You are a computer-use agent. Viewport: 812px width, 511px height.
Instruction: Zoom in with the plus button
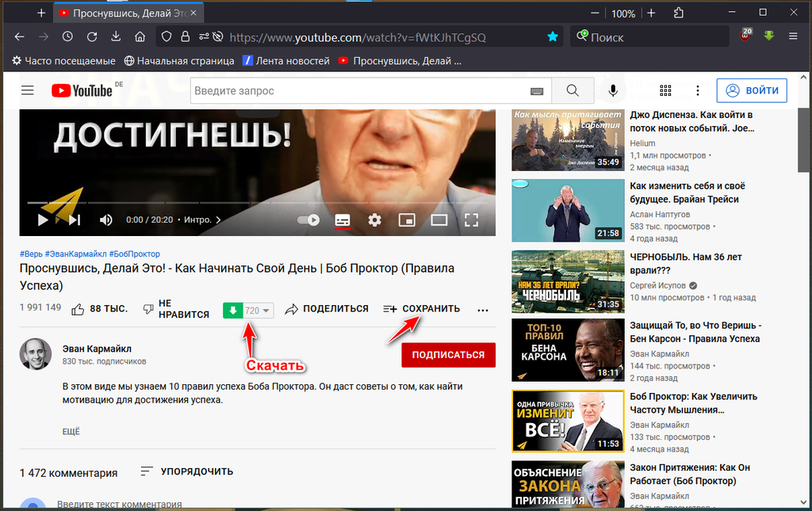coord(652,13)
